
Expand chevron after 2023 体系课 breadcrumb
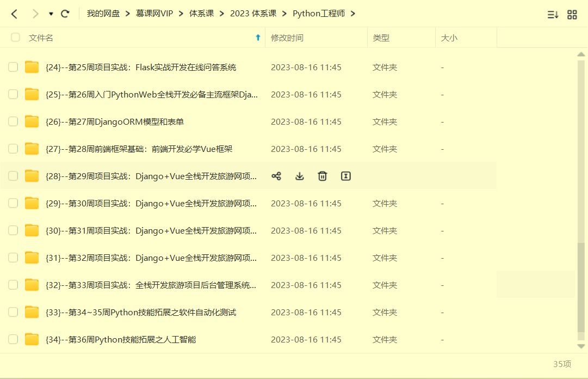284,14
